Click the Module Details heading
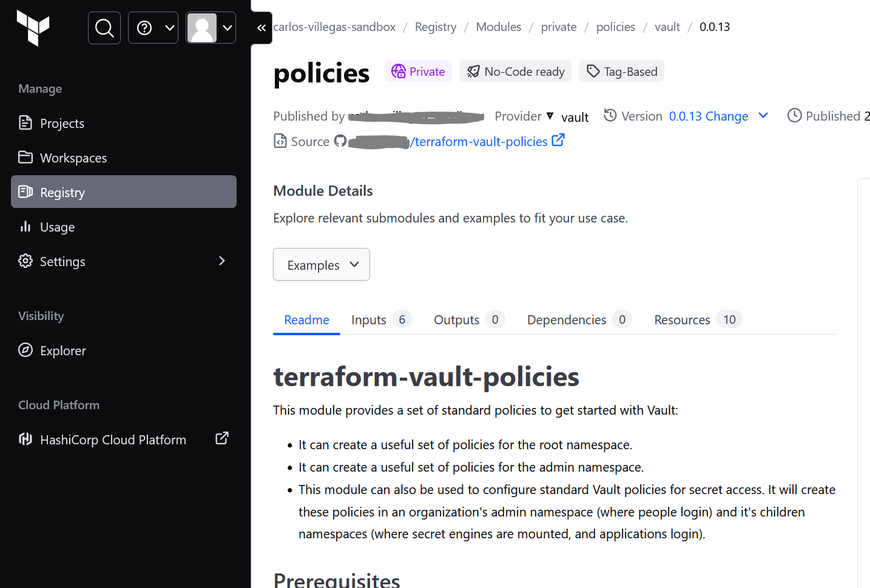The height and width of the screenshot is (588, 870). pyautogui.click(x=323, y=190)
